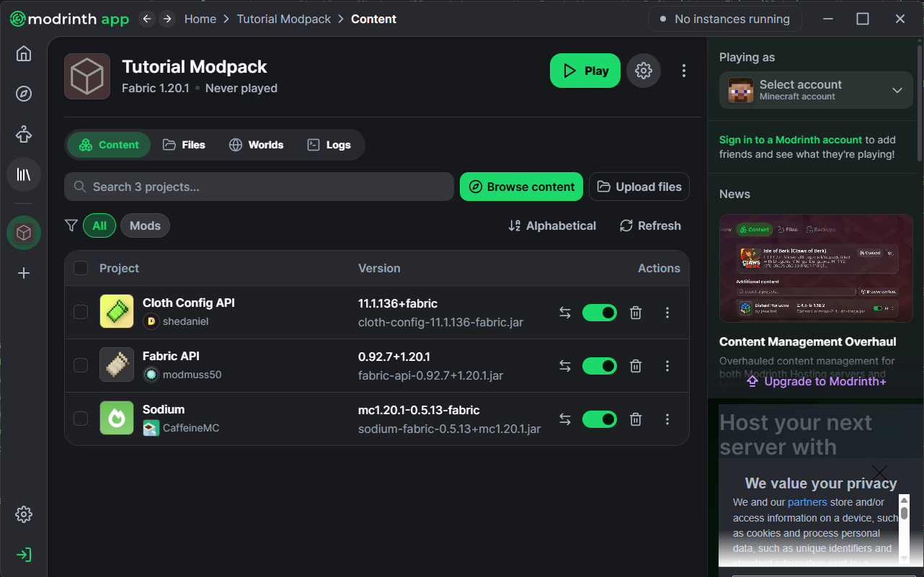Image resolution: width=924 pixels, height=577 pixels.
Task: Create a new instance with the sidebar plus icon
Action: pos(24,273)
